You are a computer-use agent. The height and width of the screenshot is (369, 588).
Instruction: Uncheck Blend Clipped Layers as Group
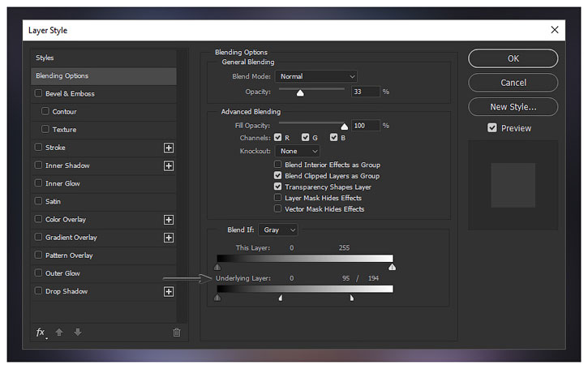(278, 175)
